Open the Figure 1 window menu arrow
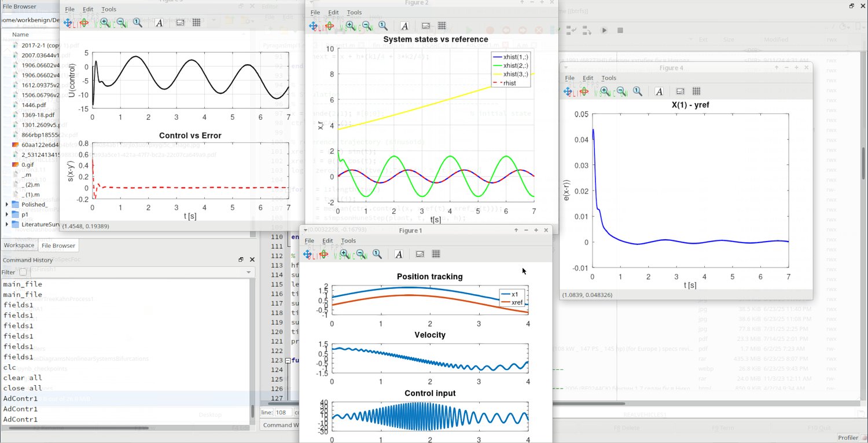 point(306,230)
